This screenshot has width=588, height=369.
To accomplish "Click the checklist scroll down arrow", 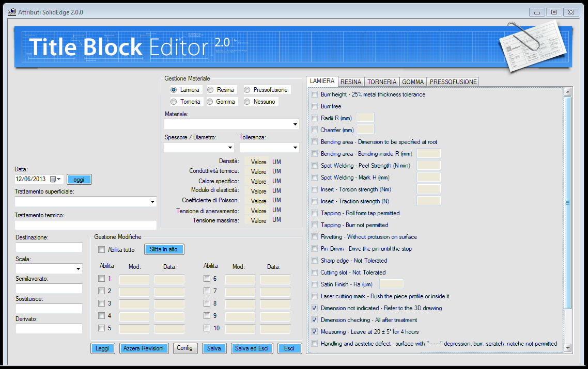I will click(x=567, y=348).
